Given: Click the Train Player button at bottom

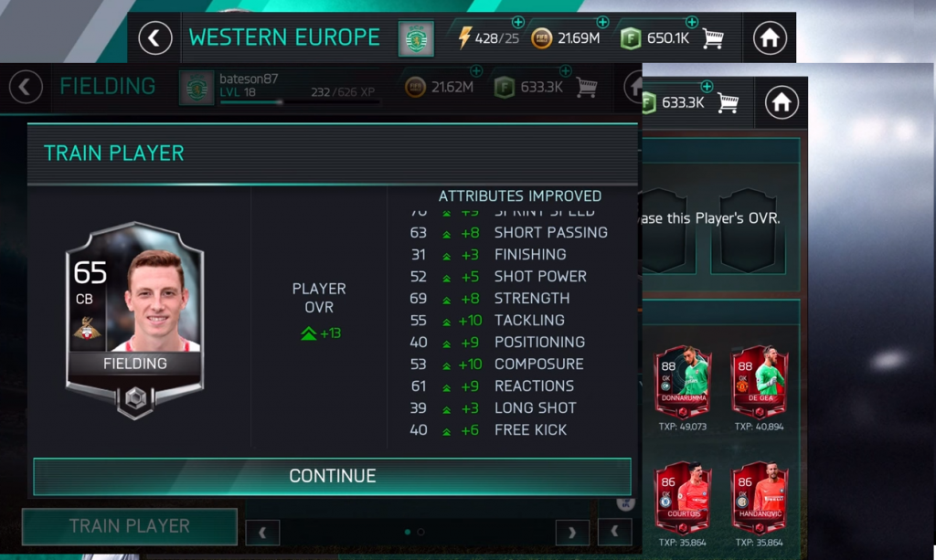Looking at the screenshot, I should pos(130,526).
